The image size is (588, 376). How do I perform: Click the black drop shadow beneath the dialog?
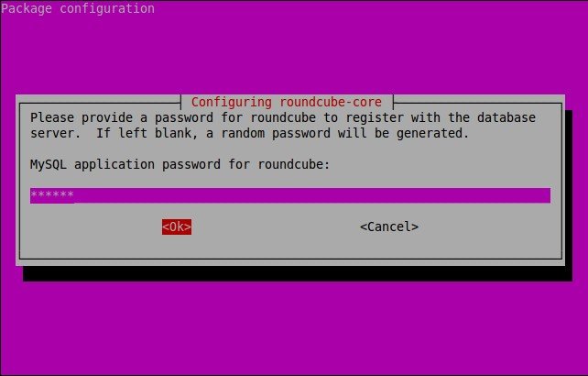click(x=298, y=274)
